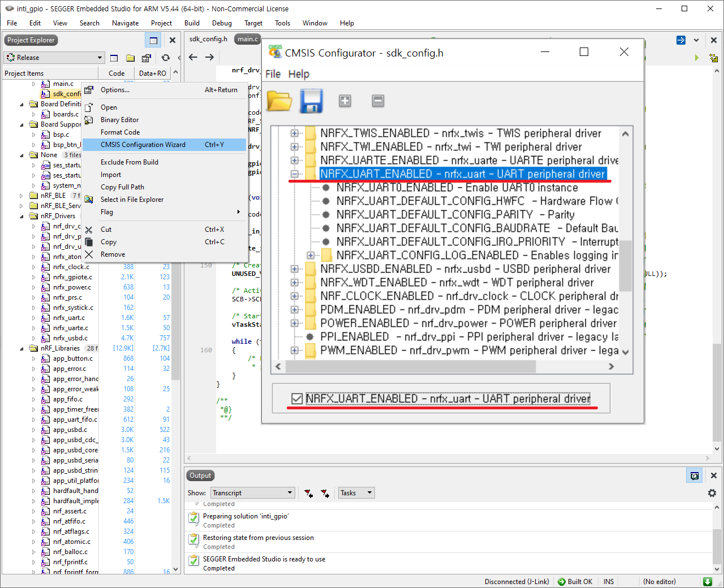Click Disconnected (J-Link) in the status bar
The height and width of the screenshot is (588, 724).
[516, 581]
